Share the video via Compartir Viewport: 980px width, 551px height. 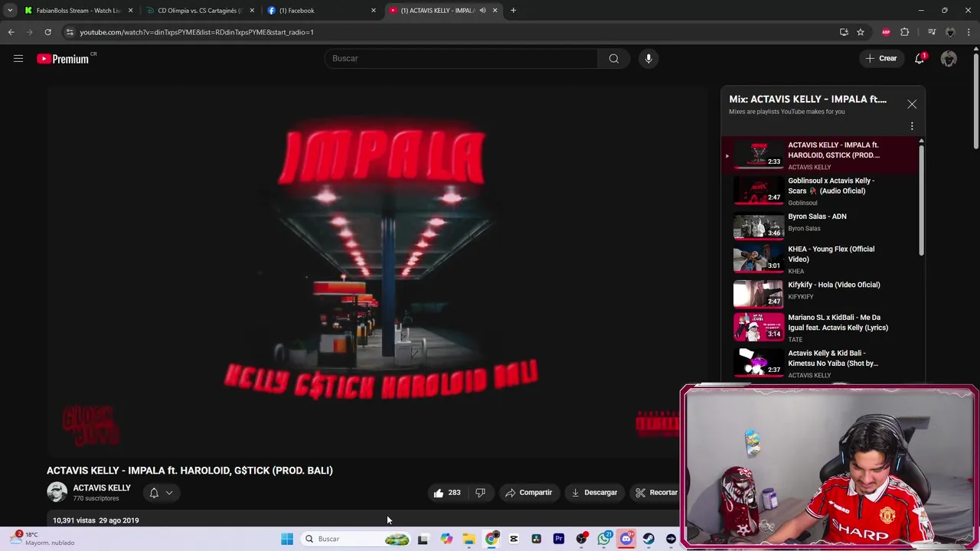tap(528, 493)
